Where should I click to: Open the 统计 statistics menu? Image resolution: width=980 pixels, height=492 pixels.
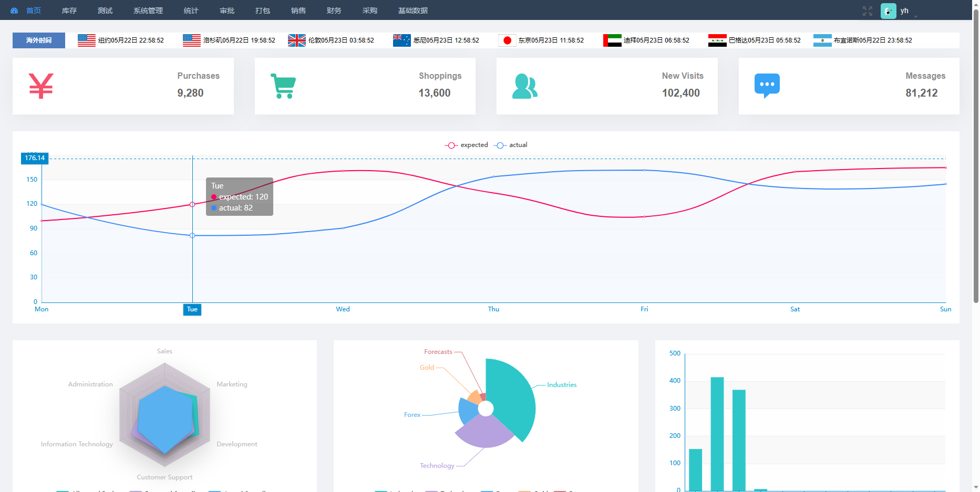(x=191, y=11)
